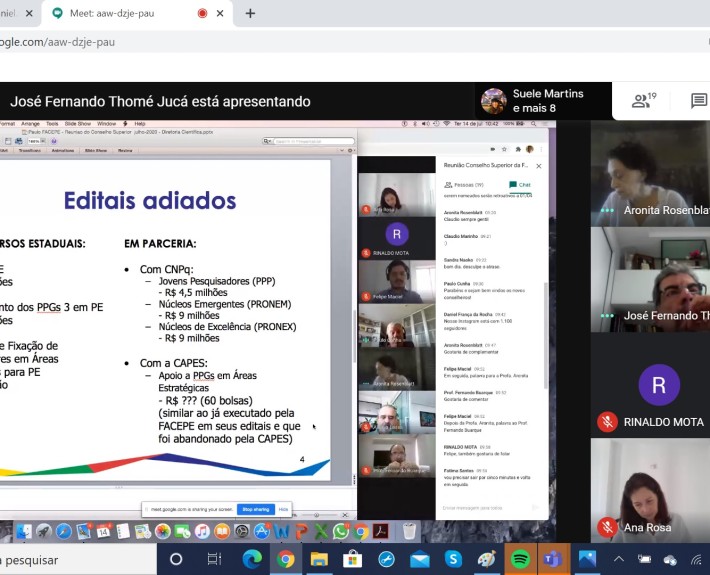Open System Preferences in the dock
This screenshot has height=575, width=710.
[x=242, y=531]
